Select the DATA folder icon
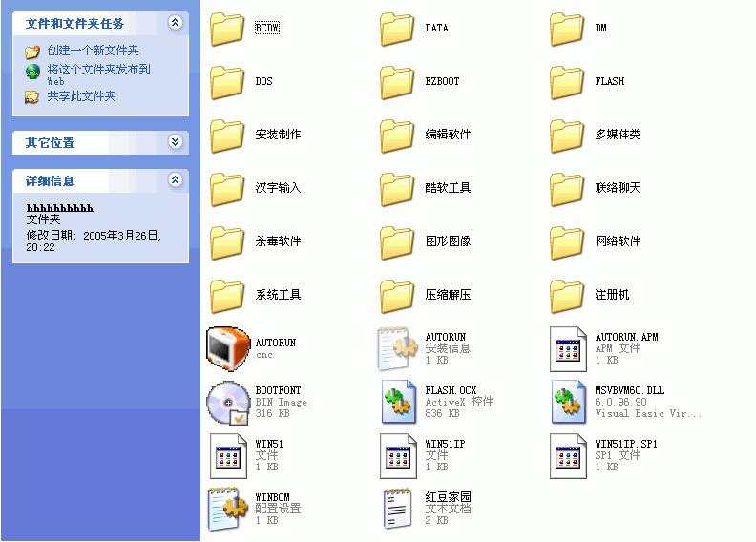This screenshot has height=542, width=756. [397, 30]
